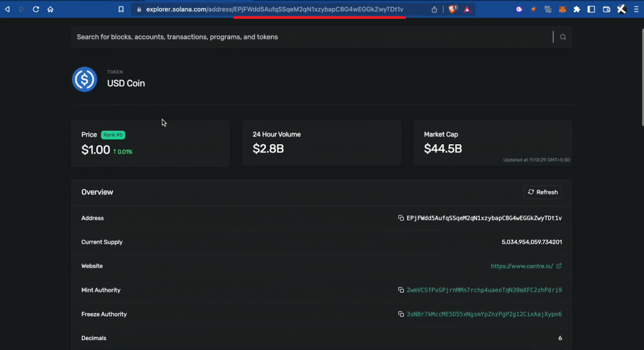Click the browser forward arrow

pos(21,9)
